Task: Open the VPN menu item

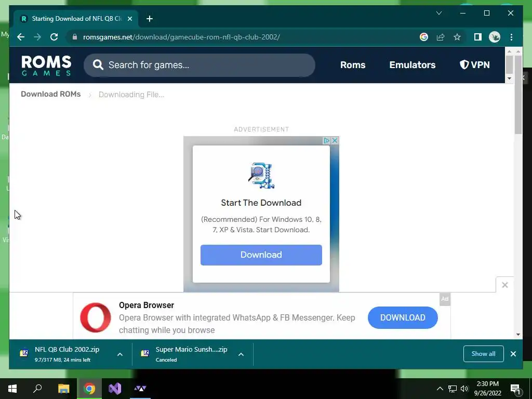Action: coord(475,65)
